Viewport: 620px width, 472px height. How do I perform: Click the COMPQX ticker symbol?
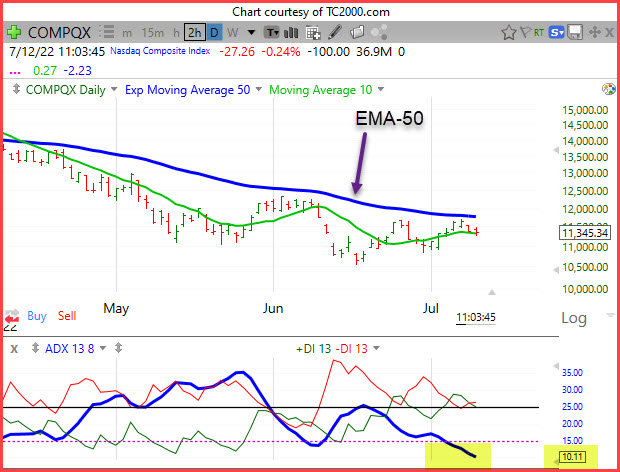pos(59,32)
